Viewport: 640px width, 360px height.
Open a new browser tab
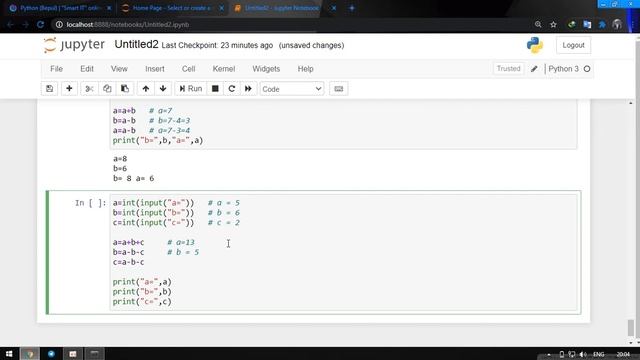click(351, 8)
